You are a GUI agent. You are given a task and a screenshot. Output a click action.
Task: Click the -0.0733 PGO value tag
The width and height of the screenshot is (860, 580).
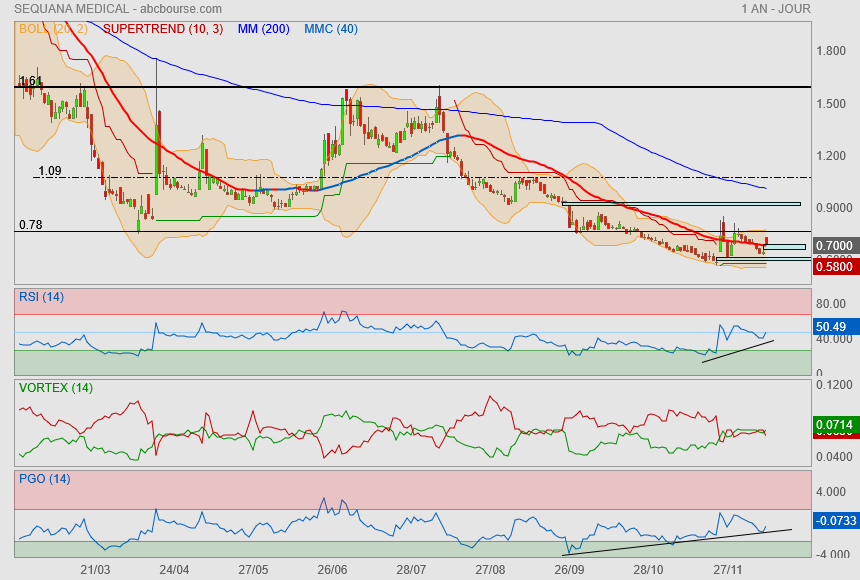click(x=833, y=521)
